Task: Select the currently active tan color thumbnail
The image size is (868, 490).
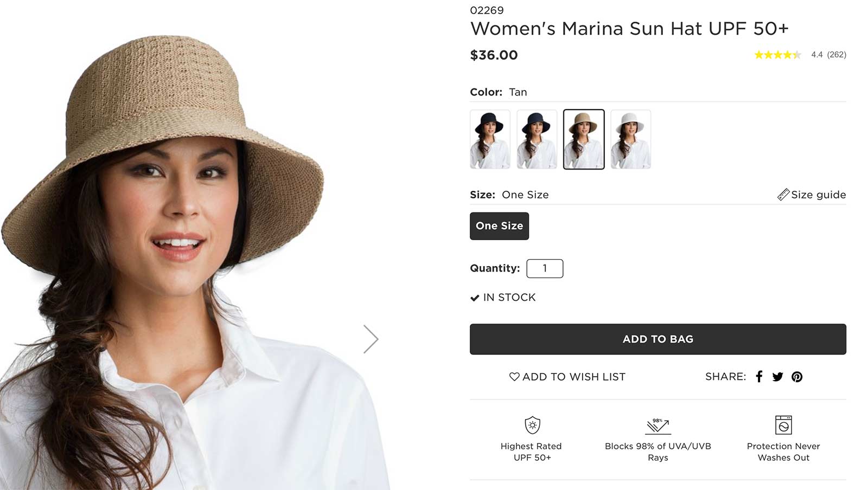Action: [583, 138]
